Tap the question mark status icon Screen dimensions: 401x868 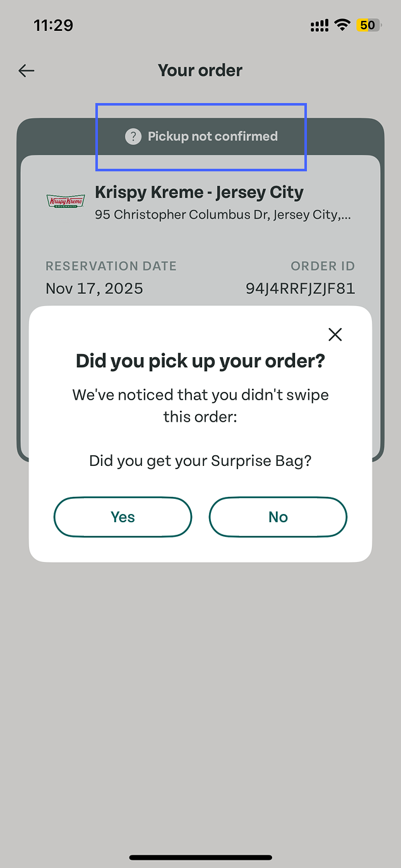click(133, 137)
